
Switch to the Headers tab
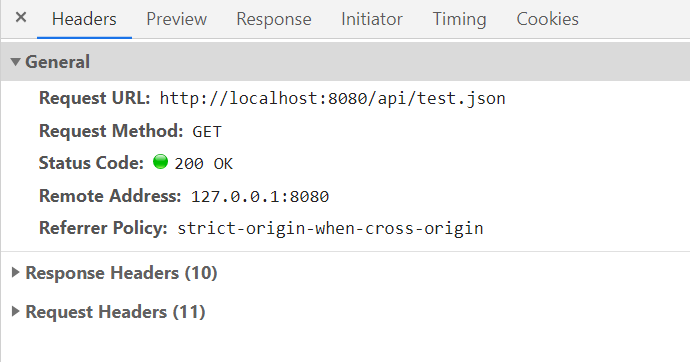coord(84,19)
